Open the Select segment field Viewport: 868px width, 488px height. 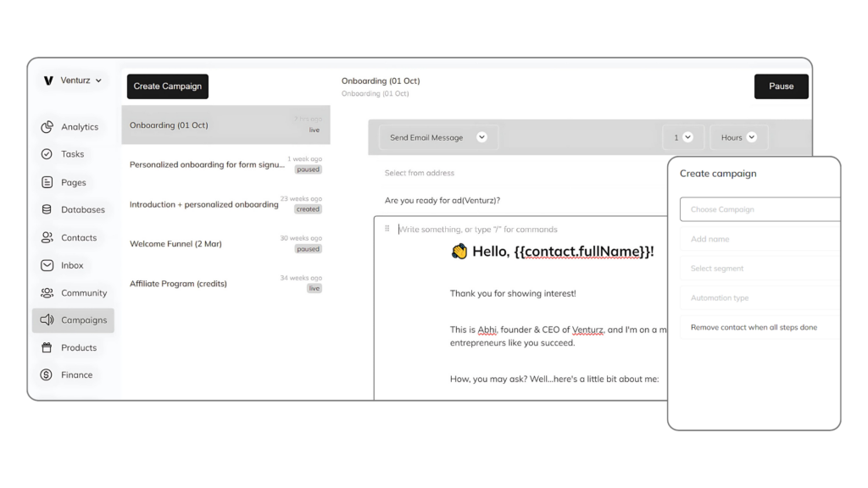760,269
